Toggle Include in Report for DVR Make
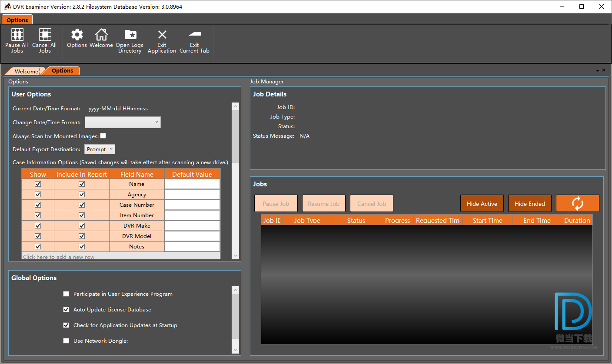612x364 pixels. (x=82, y=226)
